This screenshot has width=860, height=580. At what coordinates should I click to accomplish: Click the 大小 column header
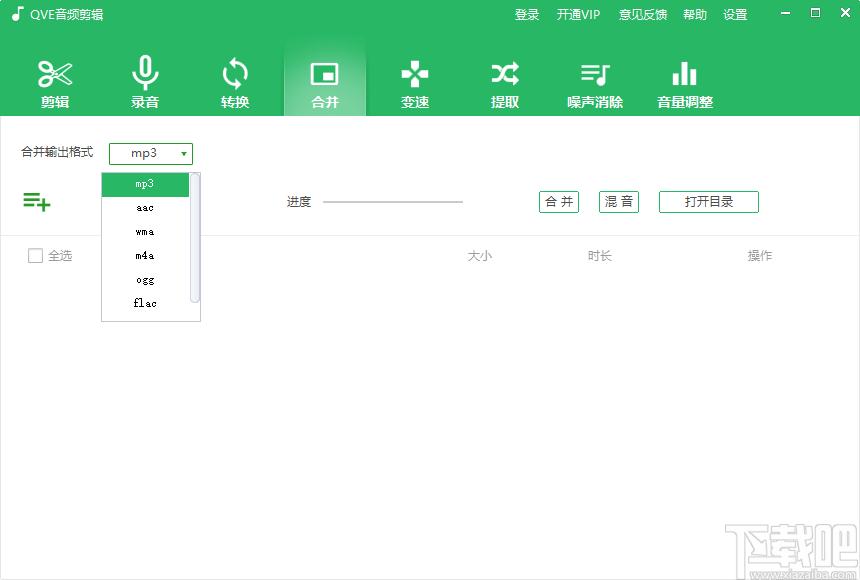coord(479,256)
